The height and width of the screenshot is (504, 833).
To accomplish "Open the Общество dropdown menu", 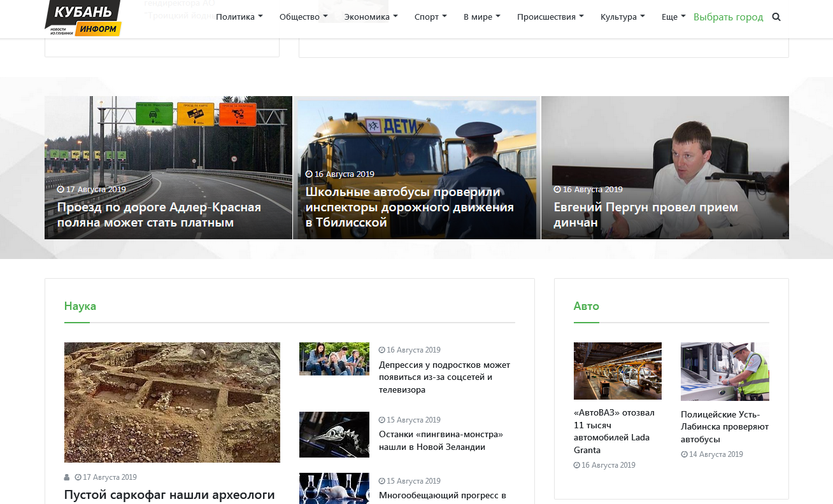I will [303, 17].
